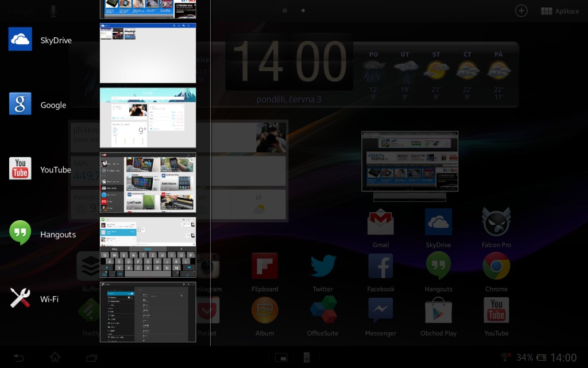Viewport: 588px width, 368px height.
Task: Open status bar clock 14:00
Action: [563, 358]
